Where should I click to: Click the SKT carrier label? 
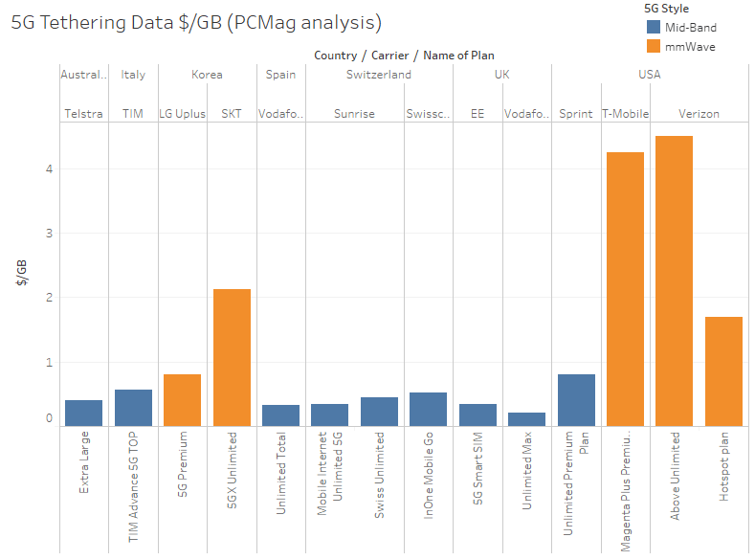coord(232,114)
